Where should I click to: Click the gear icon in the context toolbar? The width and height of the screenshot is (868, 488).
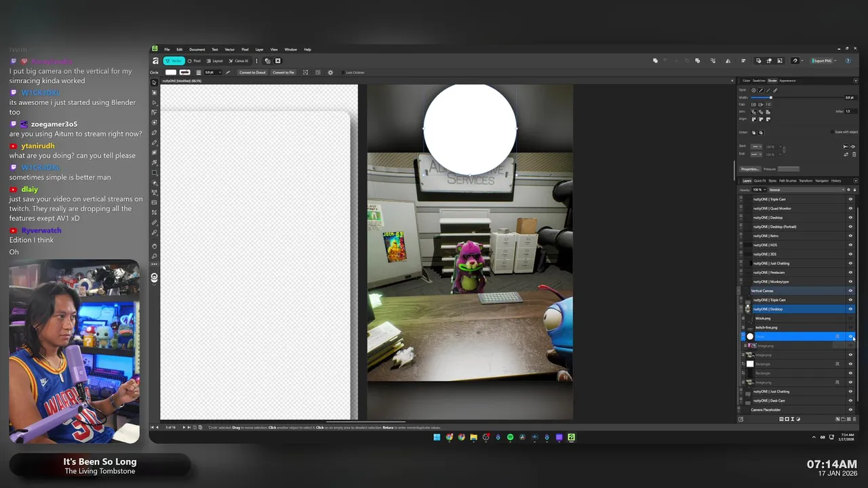pos(330,73)
